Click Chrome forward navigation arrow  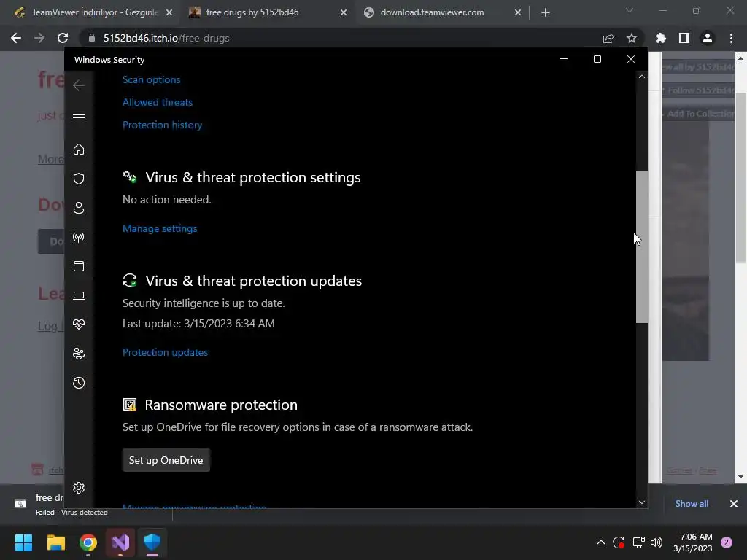[x=39, y=38]
